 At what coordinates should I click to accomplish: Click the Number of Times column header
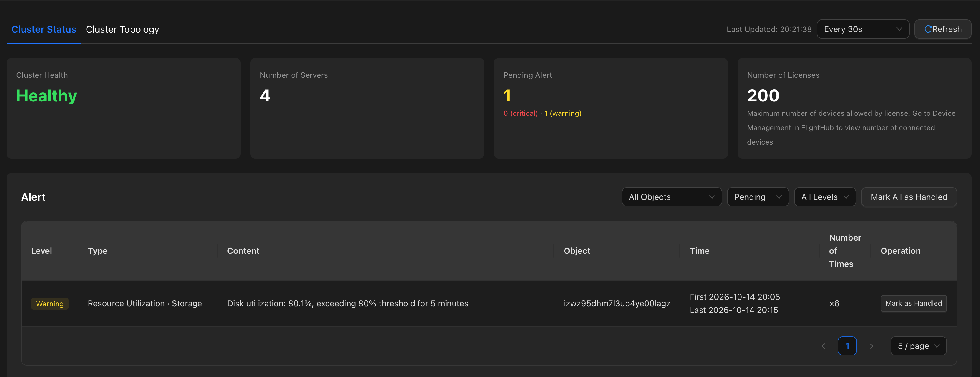click(845, 251)
